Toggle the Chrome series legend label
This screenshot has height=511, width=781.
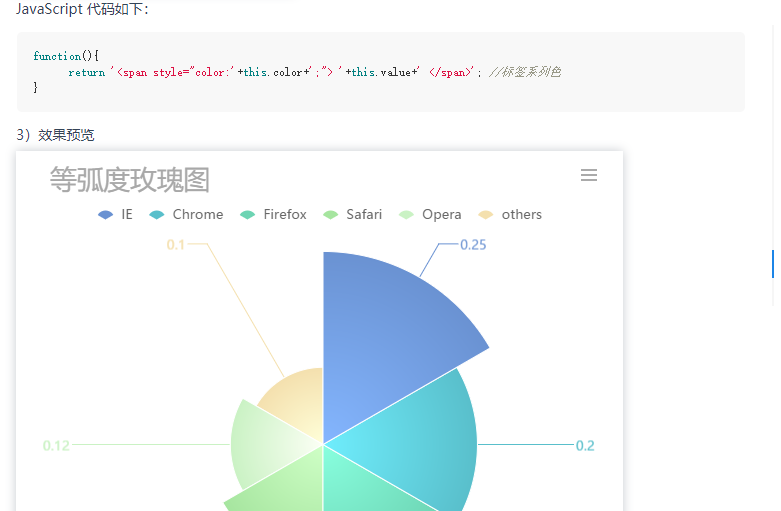198,214
